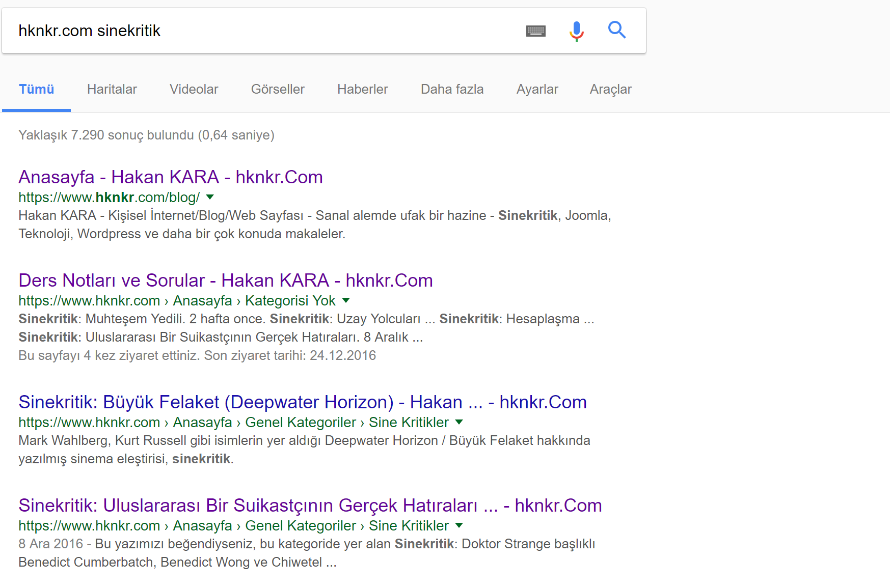
Task: Open the Daha fazla menu
Action: [x=452, y=89]
